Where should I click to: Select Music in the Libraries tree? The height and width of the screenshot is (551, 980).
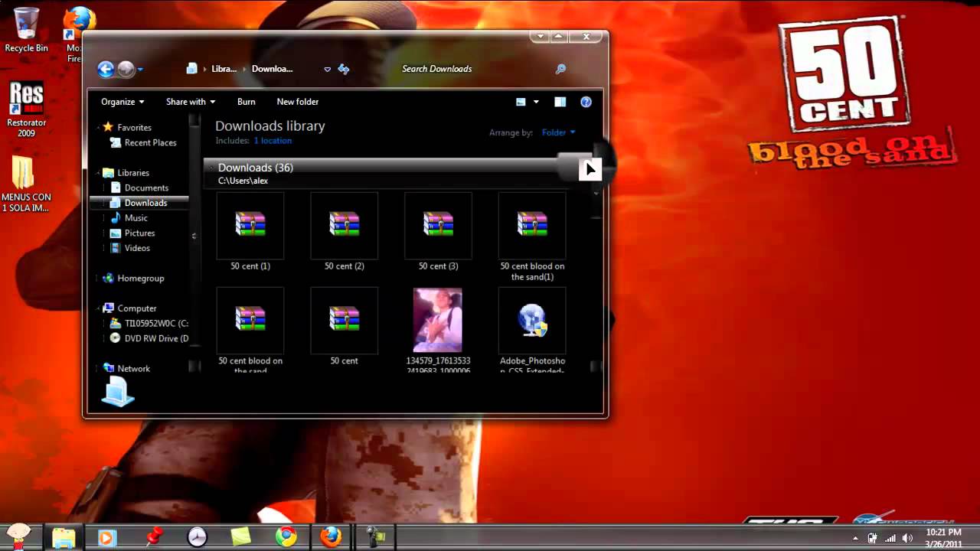click(x=136, y=218)
